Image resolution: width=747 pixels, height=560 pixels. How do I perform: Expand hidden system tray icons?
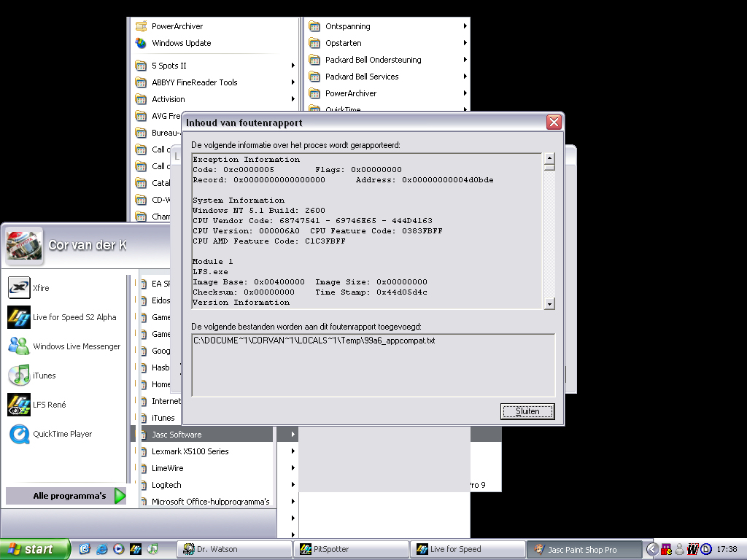[653, 549]
